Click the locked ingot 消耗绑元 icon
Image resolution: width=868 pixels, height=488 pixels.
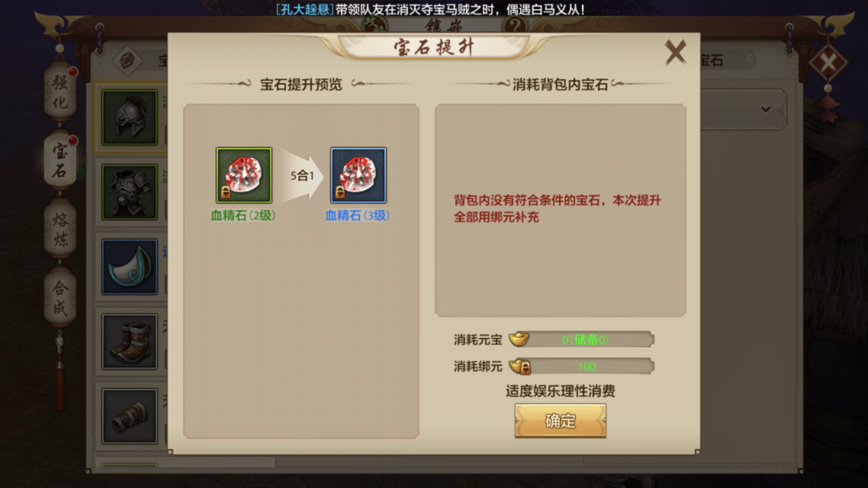(x=520, y=366)
